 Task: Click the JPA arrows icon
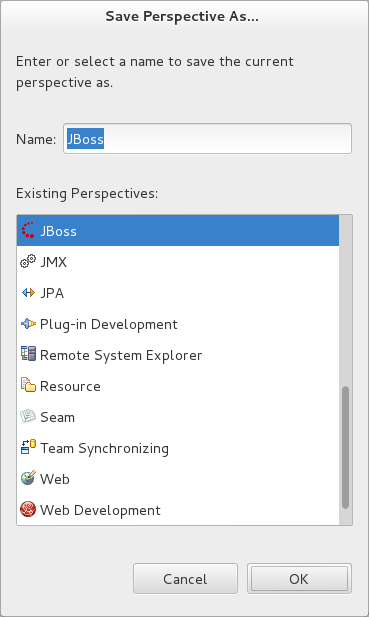28,292
